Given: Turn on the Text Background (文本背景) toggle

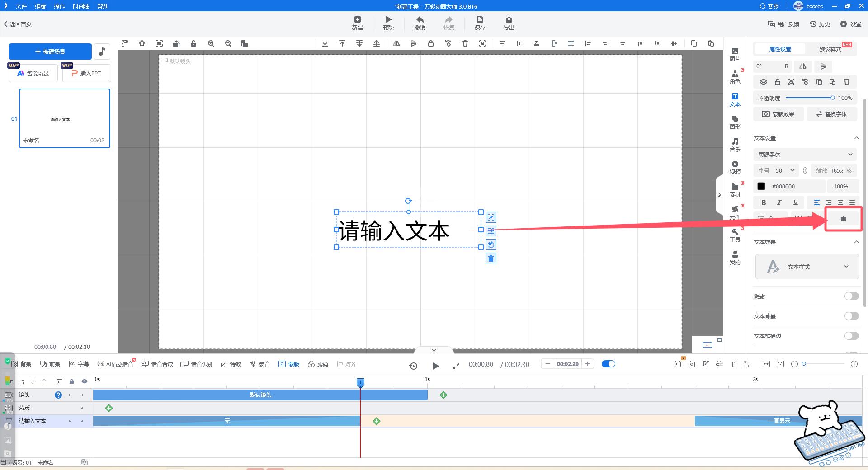Looking at the screenshot, I should (851, 316).
